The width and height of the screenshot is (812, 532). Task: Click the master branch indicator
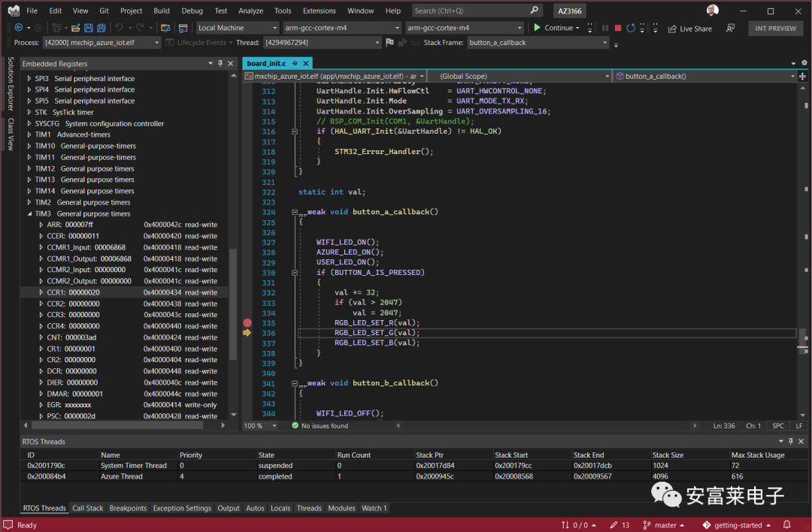(663, 524)
